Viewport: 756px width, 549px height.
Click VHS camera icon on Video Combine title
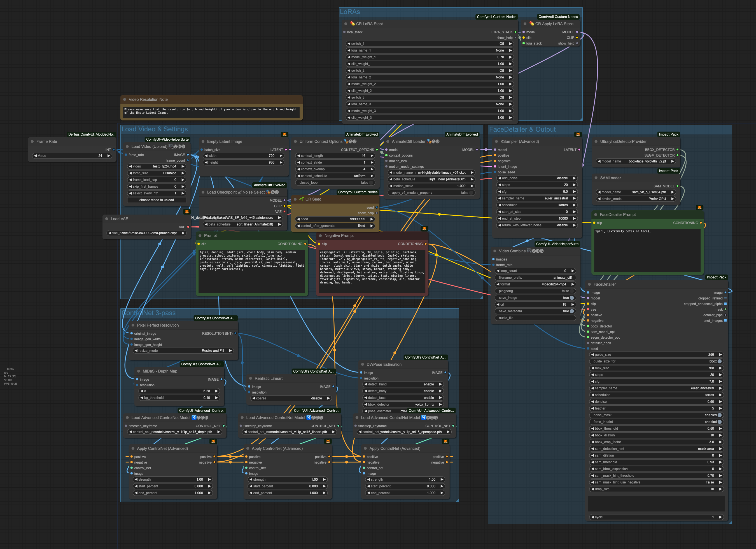pos(529,251)
